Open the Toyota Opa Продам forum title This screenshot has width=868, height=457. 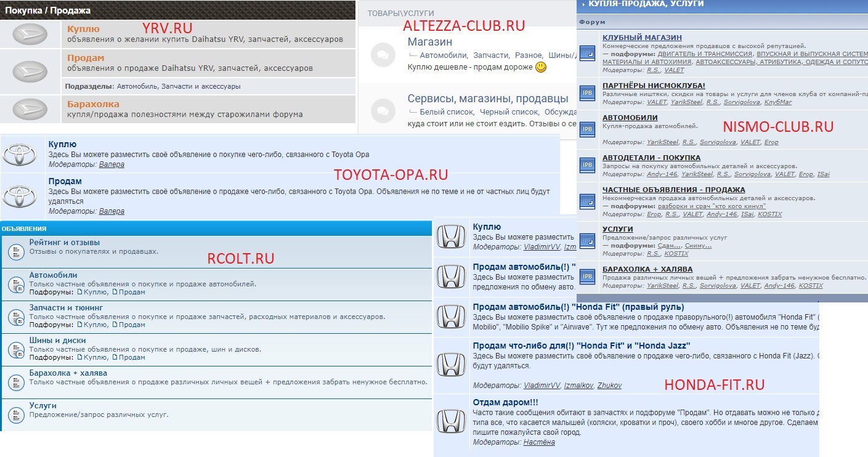pyautogui.click(x=65, y=182)
